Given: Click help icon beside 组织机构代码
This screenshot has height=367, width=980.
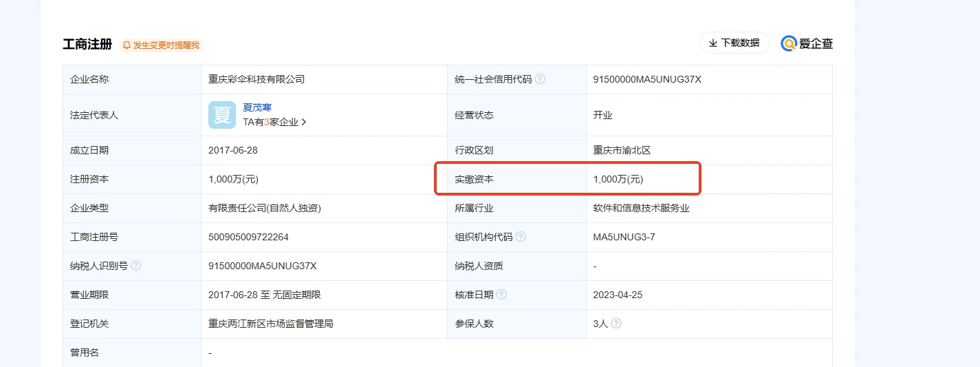Looking at the screenshot, I should pyautogui.click(x=521, y=237).
